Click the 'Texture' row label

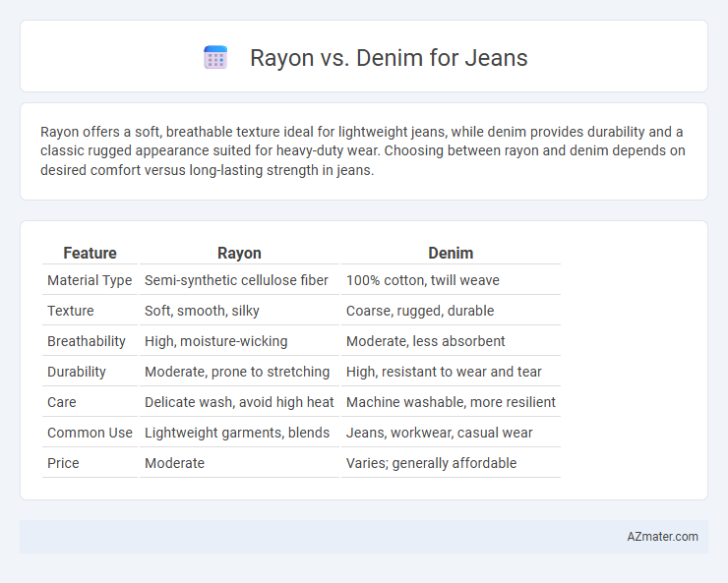(91, 311)
